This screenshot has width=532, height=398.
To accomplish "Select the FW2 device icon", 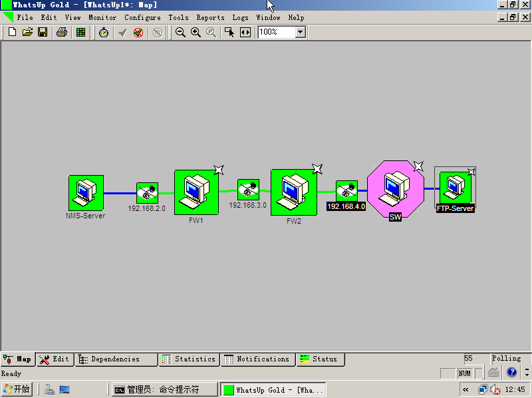I will click(x=294, y=192).
